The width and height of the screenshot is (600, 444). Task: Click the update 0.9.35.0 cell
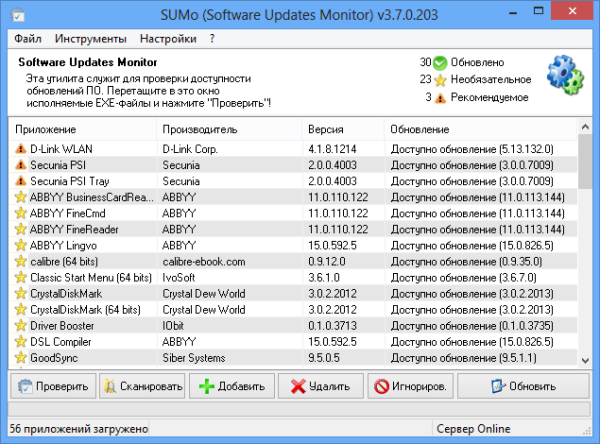[466, 262]
